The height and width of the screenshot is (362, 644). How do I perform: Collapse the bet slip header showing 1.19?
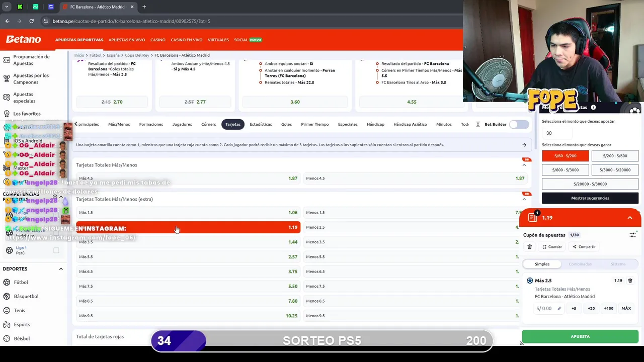point(629,218)
